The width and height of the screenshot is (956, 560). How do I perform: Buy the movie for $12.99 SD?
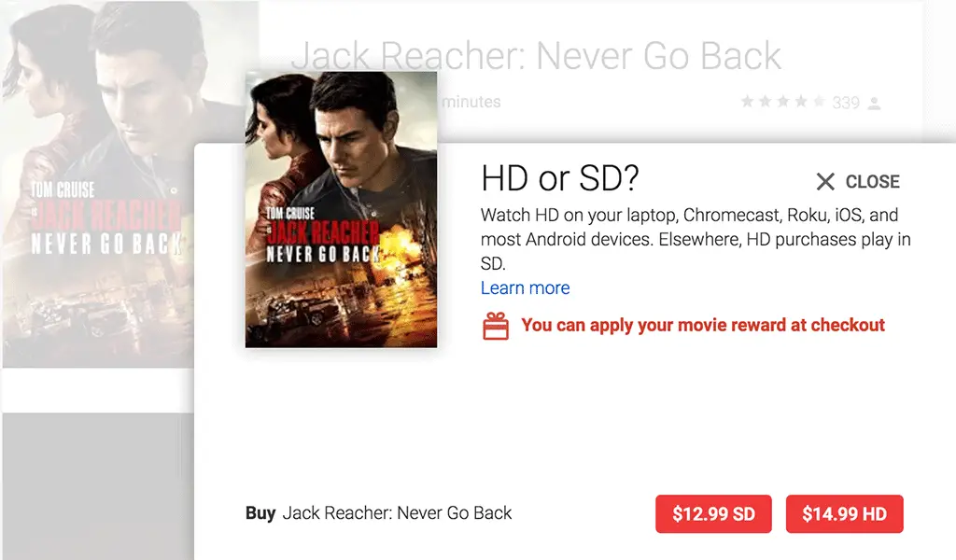(x=713, y=513)
